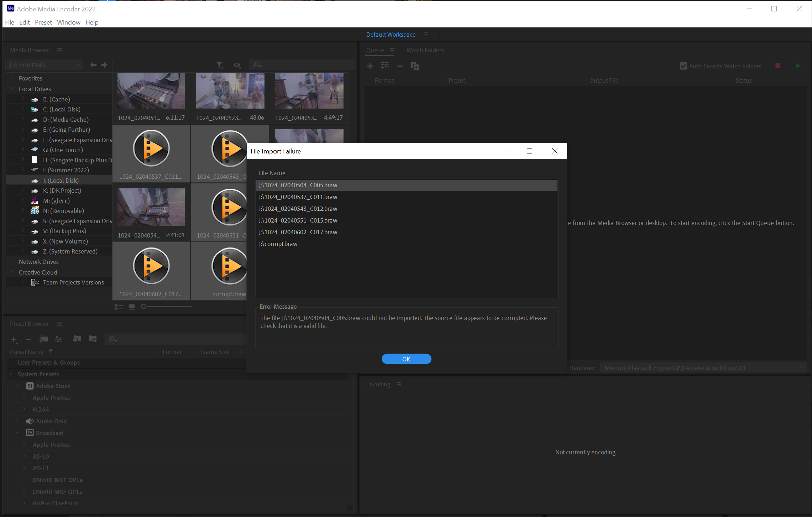812x517 pixels.
Task: Go back with Media Browser left arrow
Action: [93, 65]
